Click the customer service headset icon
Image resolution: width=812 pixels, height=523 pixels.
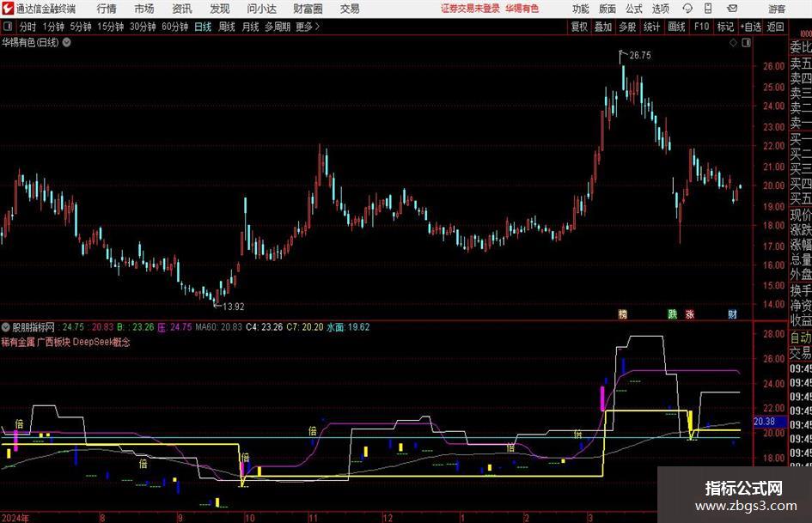coord(687,9)
